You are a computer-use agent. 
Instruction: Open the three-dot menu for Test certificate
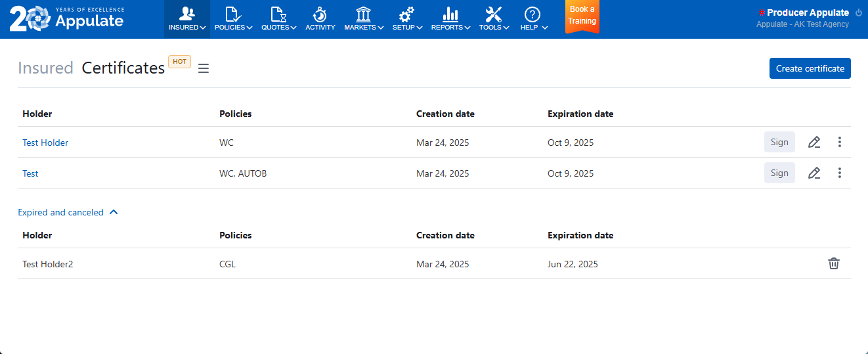840,173
